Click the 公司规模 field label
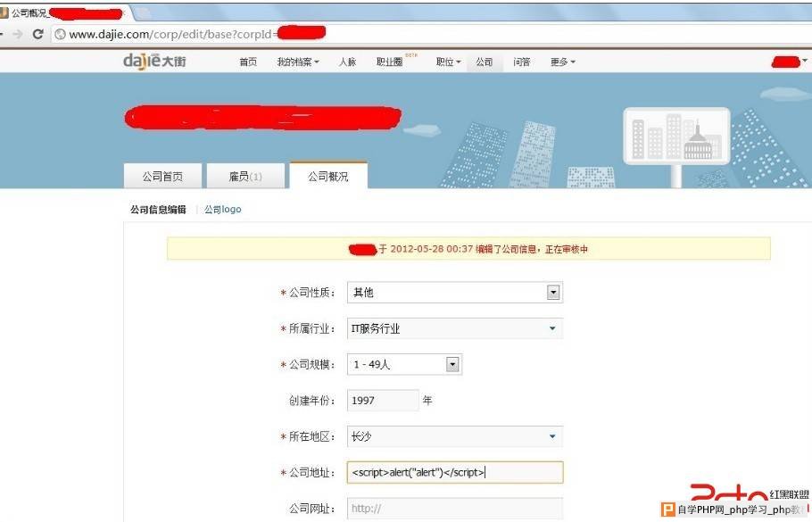This screenshot has width=812, height=522. click(x=311, y=365)
